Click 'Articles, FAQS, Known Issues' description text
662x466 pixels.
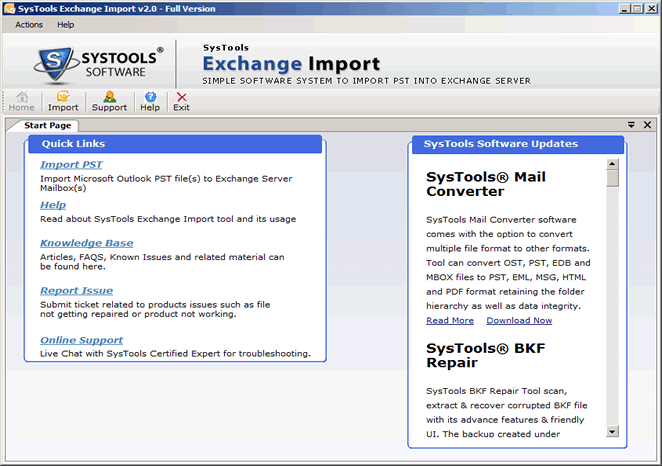point(162,262)
